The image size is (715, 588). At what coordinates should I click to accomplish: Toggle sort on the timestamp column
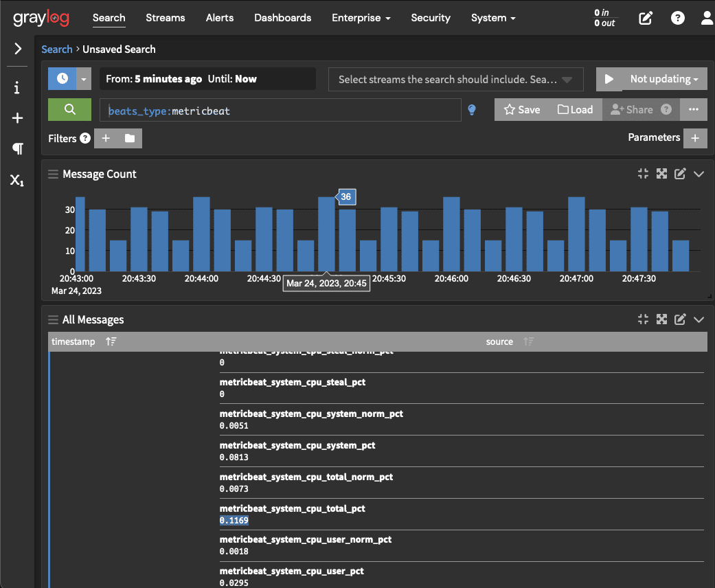coord(111,341)
